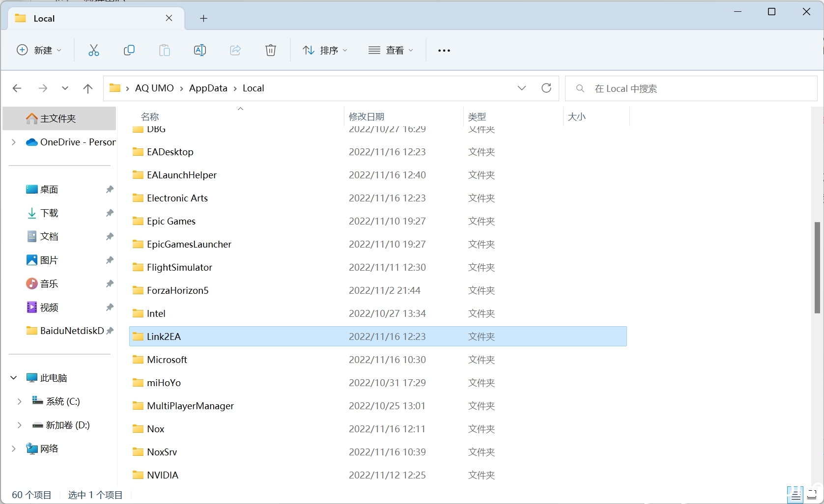The image size is (824, 504).
Task: Go up one folder level
Action: click(88, 88)
